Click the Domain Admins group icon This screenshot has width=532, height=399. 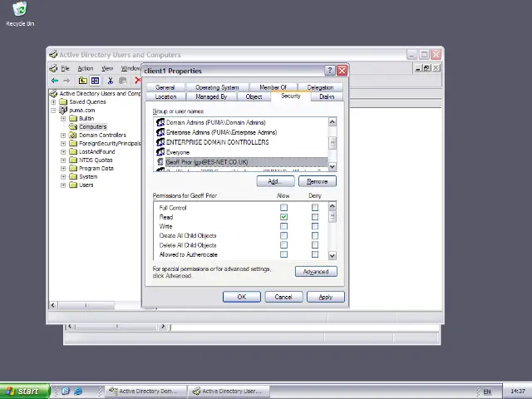[160, 122]
